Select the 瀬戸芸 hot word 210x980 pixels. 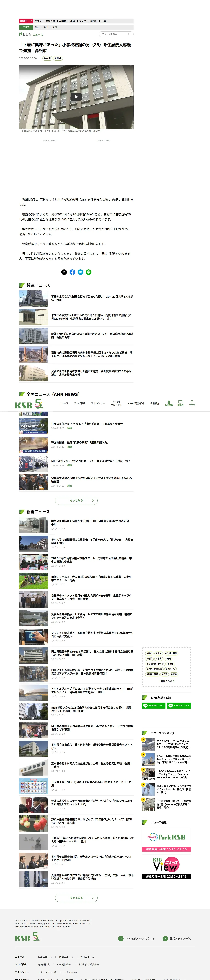click(94, 21)
